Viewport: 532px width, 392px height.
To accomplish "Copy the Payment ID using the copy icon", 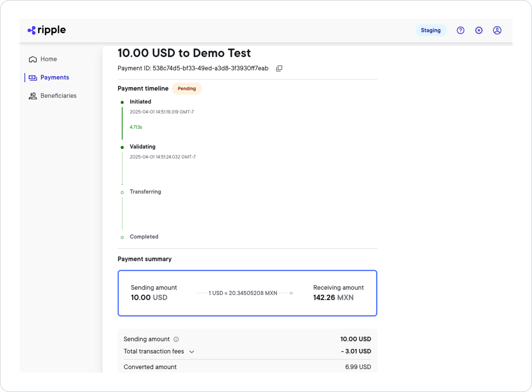I will [279, 68].
